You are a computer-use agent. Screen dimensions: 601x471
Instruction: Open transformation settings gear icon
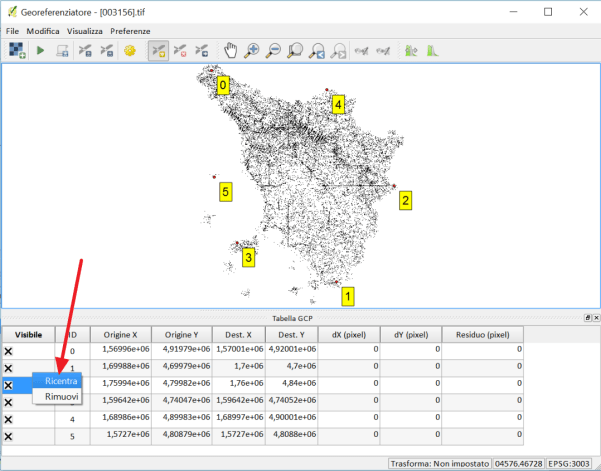[129, 49]
